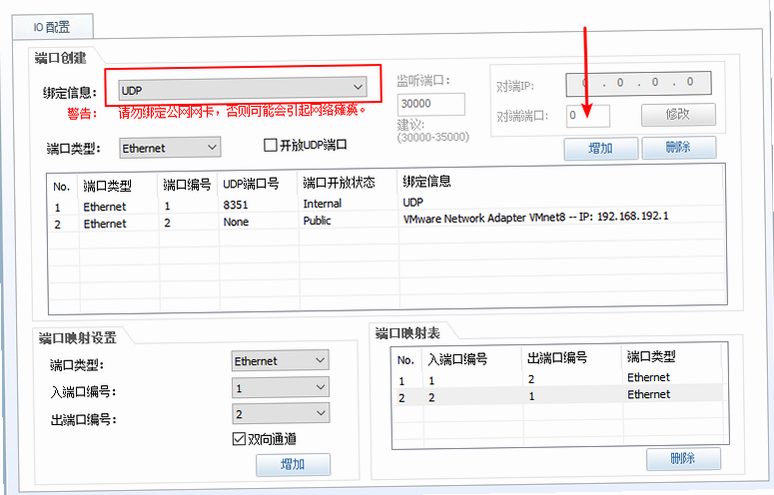Click the 对端IP address field
The height and width of the screenshot is (495, 774).
coord(638,83)
